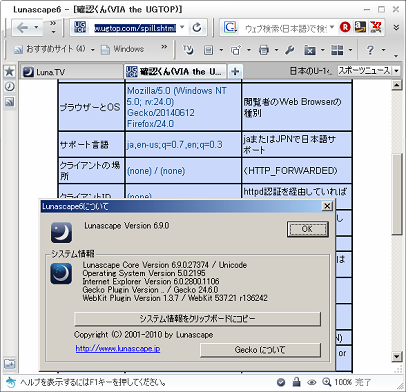
Task: Click the Gecko について button
Action: point(260,350)
